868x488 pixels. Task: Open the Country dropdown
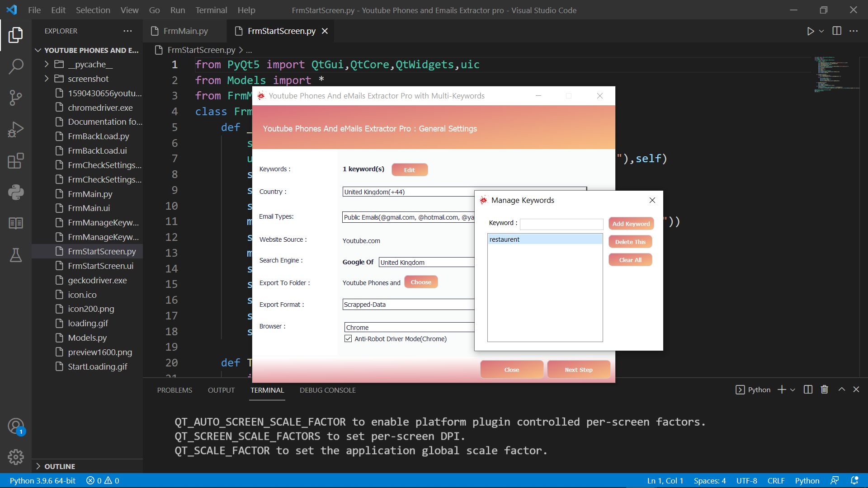pyautogui.click(x=464, y=192)
